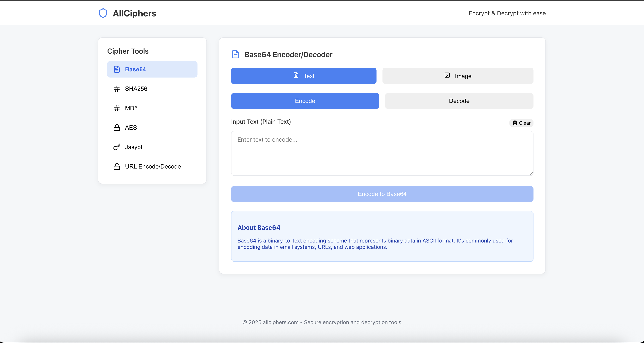
Task: Open the MD5 tool
Action: click(x=152, y=108)
